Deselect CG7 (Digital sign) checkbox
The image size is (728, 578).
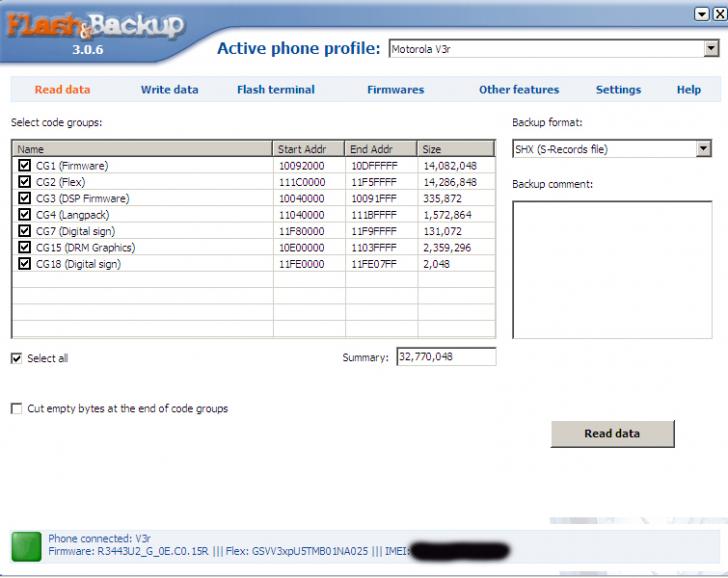pyautogui.click(x=25, y=231)
